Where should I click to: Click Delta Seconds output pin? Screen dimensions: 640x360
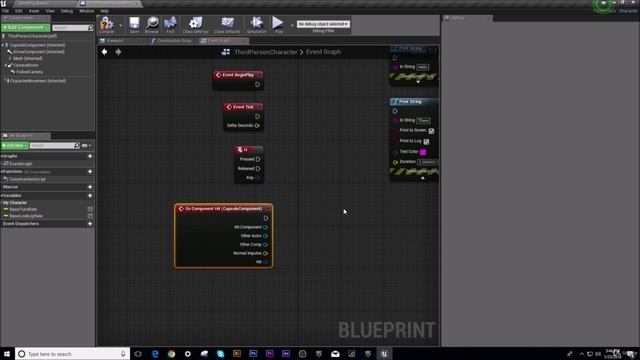click(257, 126)
